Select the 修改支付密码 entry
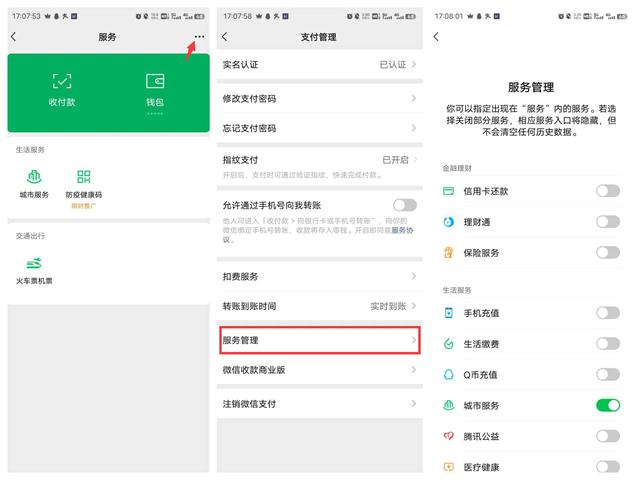The image size is (640, 480). (320, 98)
